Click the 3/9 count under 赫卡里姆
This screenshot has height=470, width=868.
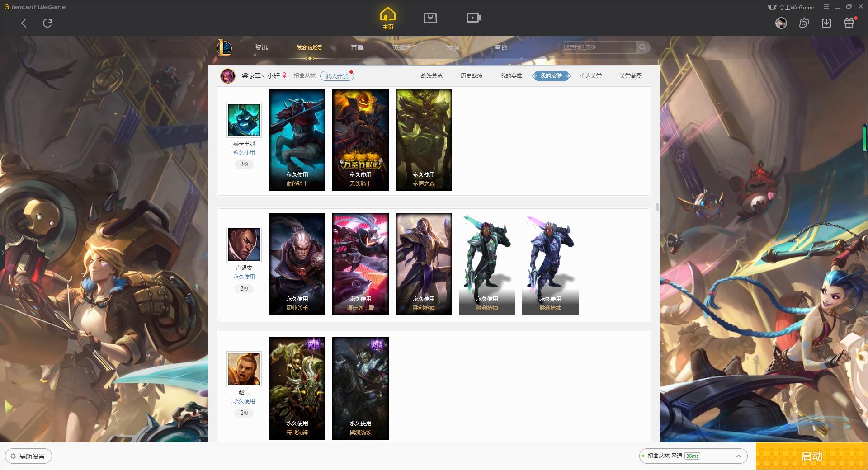(244, 164)
